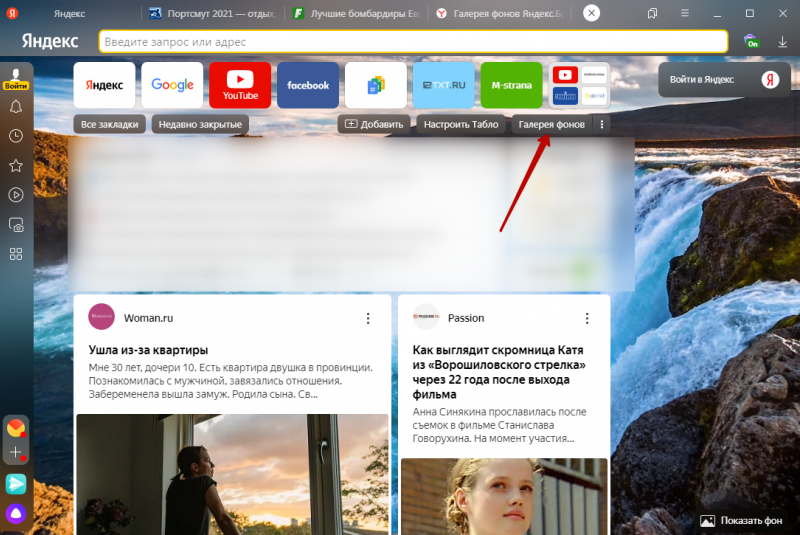Switch to the Яндекс tab
This screenshot has width=800, height=535.
tap(69, 14)
